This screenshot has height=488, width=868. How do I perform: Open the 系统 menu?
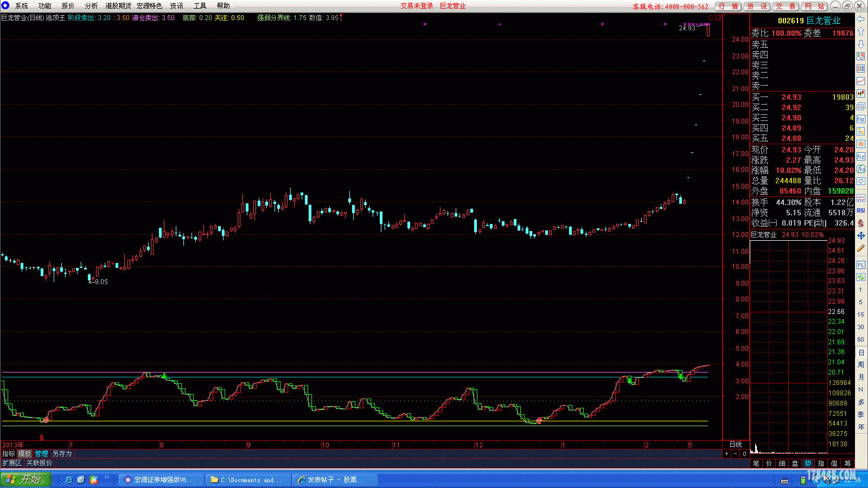click(x=22, y=6)
